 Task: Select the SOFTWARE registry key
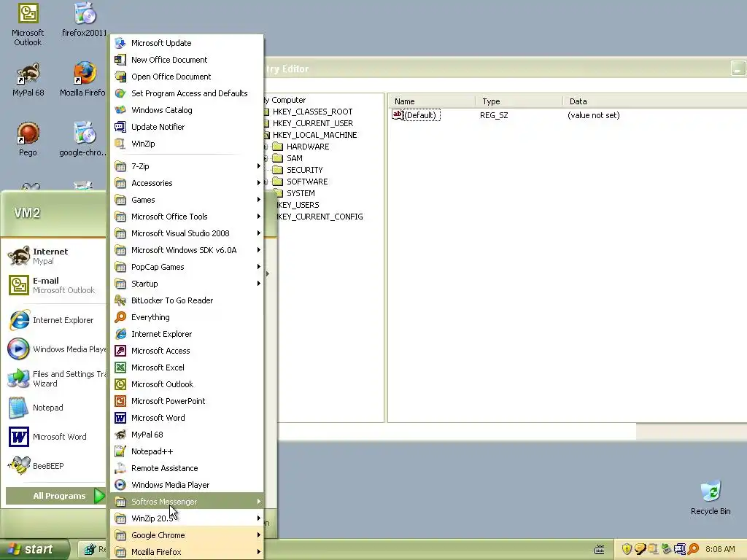pyautogui.click(x=307, y=182)
